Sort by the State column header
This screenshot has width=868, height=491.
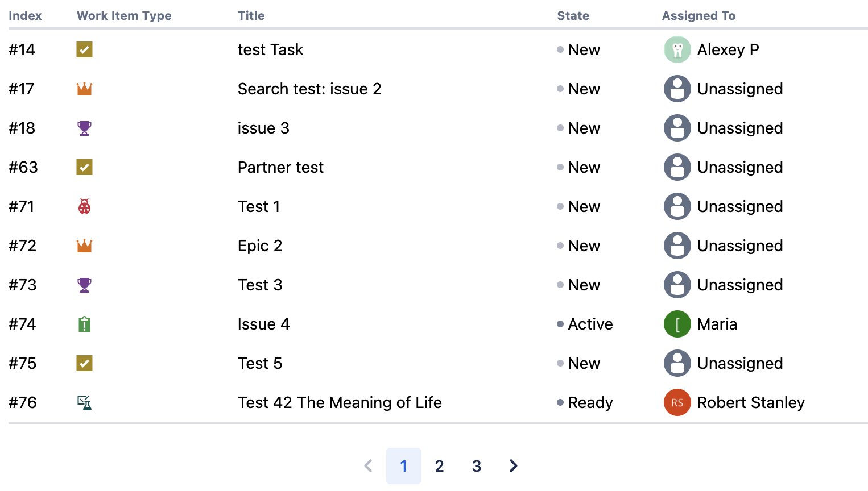click(x=573, y=16)
